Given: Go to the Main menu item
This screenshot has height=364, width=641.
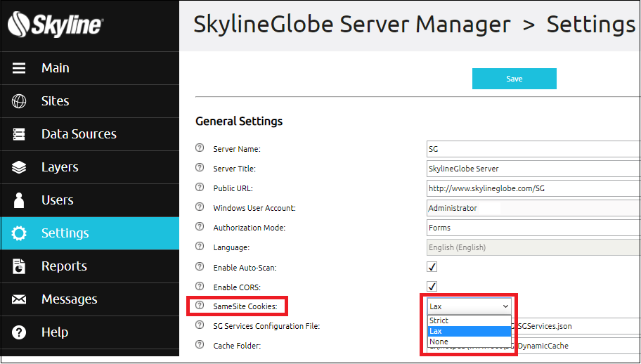Looking at the screenshot, I should (x=90, y=68).
